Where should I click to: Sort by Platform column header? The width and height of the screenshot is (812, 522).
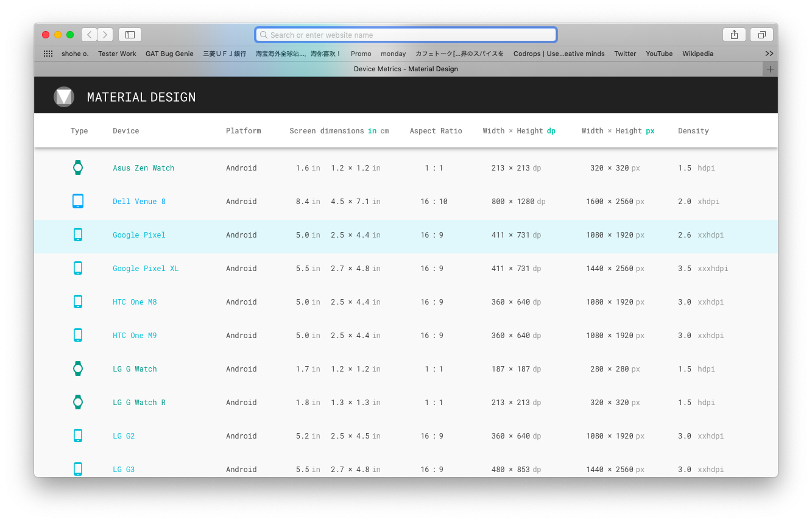coord(244,131)
